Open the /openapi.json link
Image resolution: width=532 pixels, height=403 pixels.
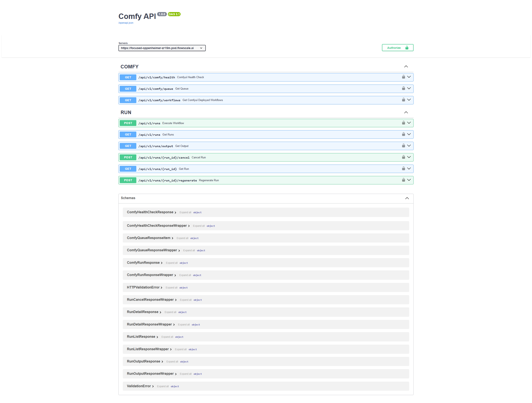126,23
